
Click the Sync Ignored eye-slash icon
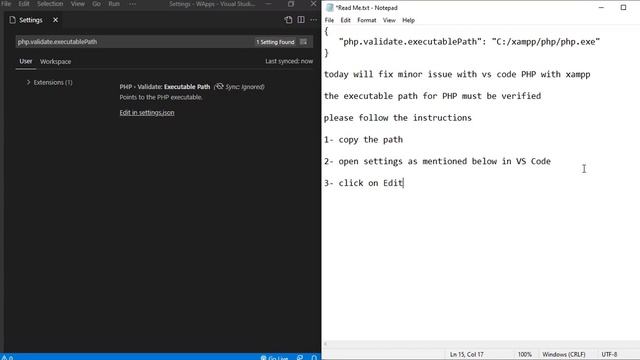(219, 87)
